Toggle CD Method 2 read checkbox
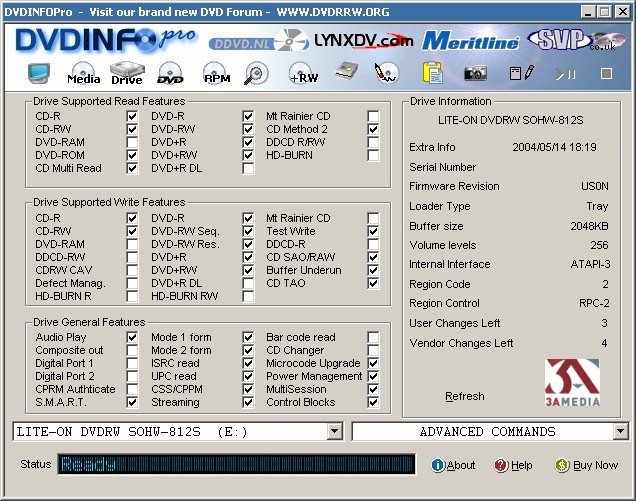Image resolution: width=636 pixels, height=501 pixels. 373,129
